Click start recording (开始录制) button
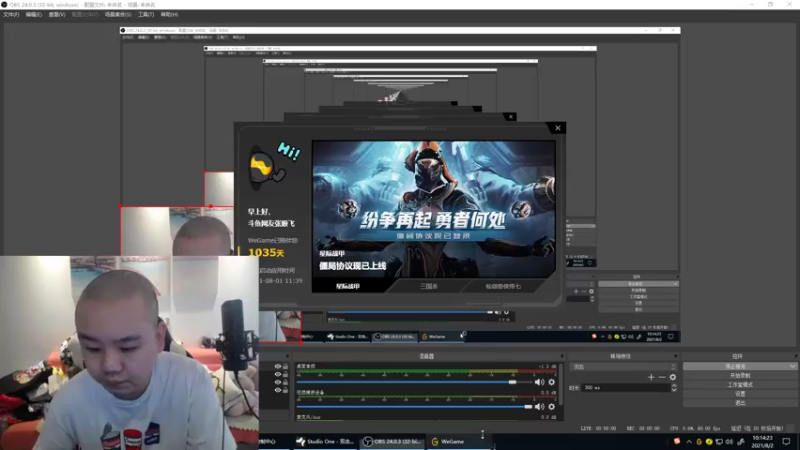 [740, 376]
